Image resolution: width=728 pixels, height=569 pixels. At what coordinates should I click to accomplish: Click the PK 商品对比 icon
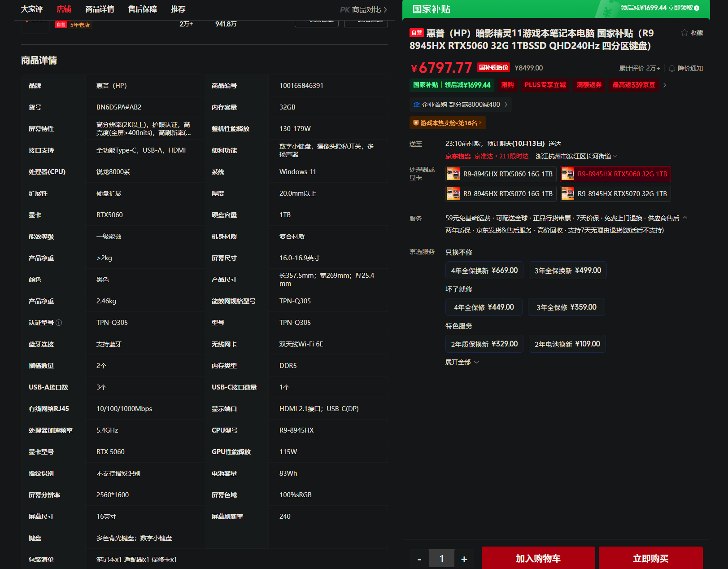point(344,9)
